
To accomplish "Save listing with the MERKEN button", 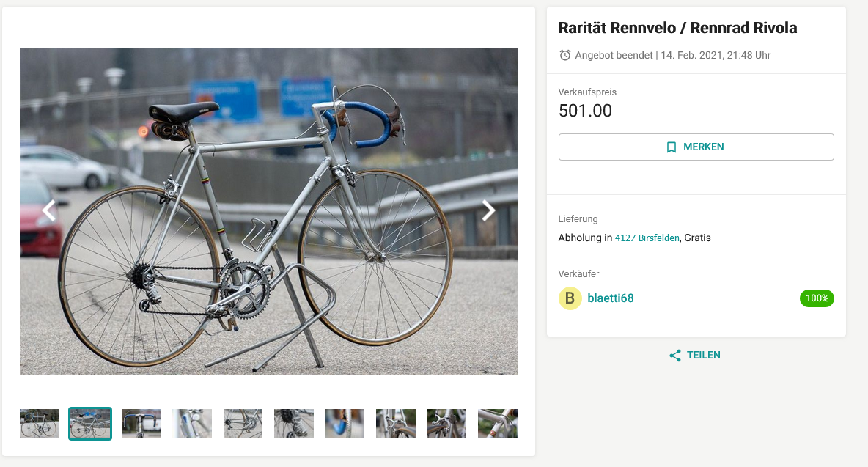I will point(696,147).
